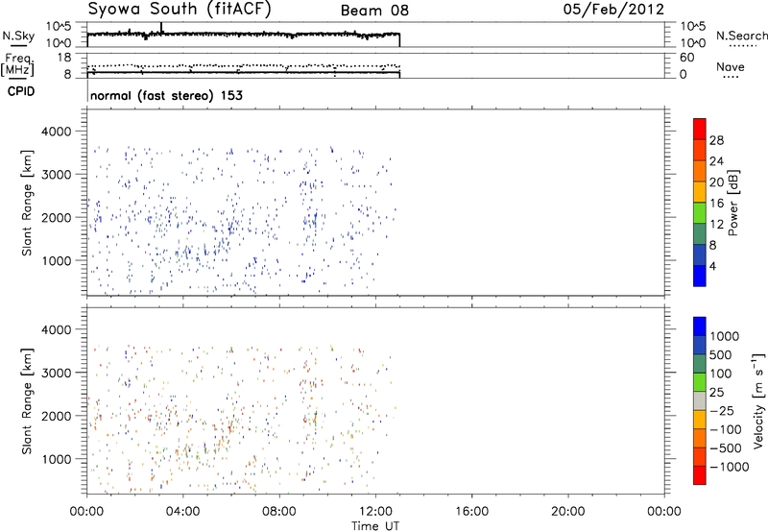Click the "N.Search" legend label

click(x=742, y=36)
